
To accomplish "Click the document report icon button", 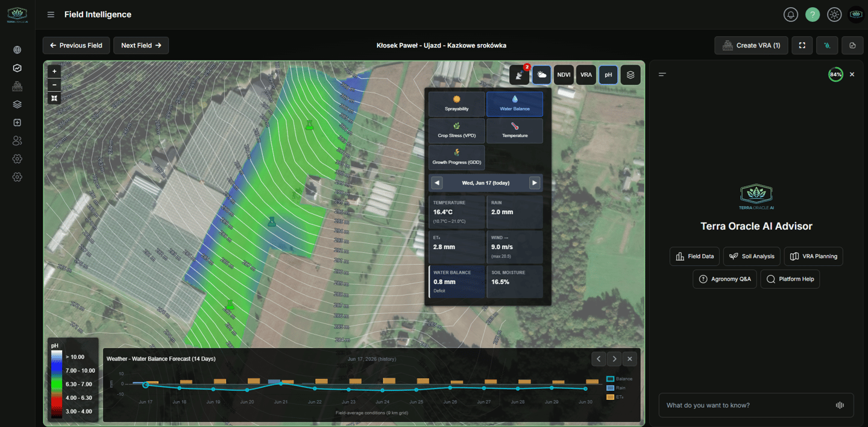I will tap(852, 45).
